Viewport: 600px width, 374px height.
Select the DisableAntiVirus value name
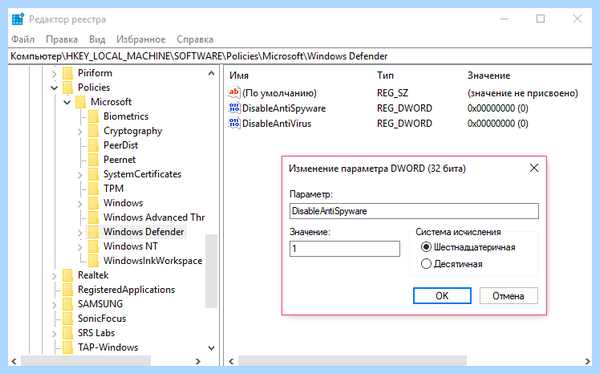(277, 123)
